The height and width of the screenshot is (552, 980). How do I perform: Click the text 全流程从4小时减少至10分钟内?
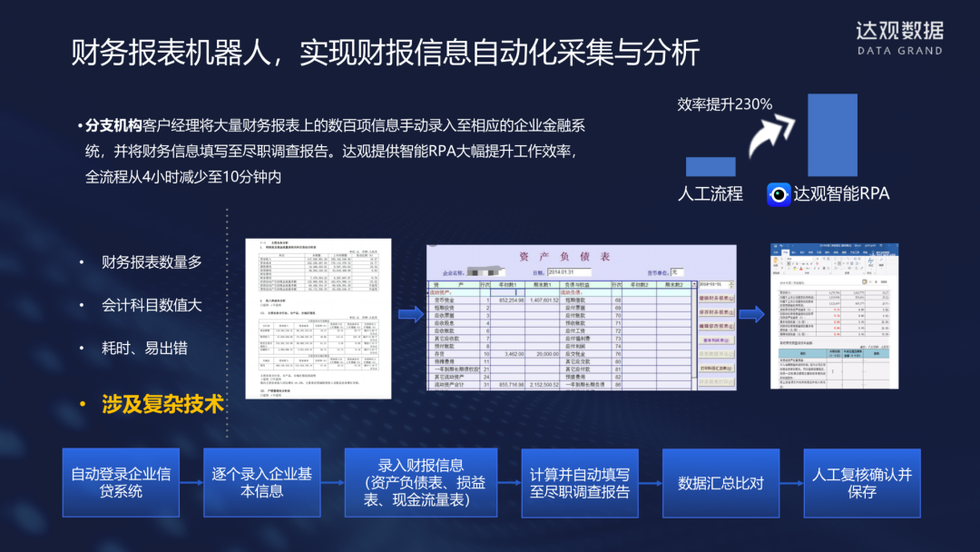click(x=183, y=177)
